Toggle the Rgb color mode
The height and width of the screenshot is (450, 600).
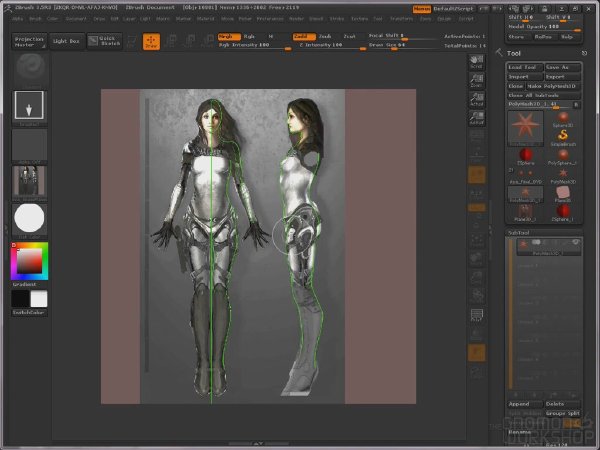pos(249,36)
